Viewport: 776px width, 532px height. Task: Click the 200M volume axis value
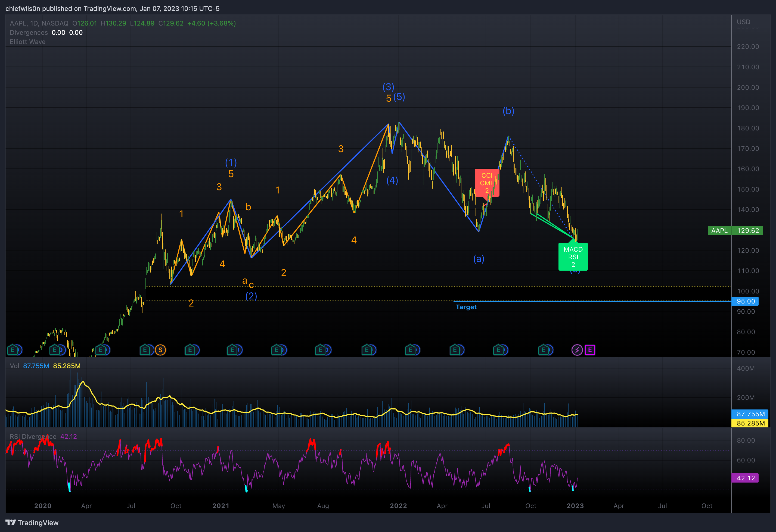pos(746,398)
